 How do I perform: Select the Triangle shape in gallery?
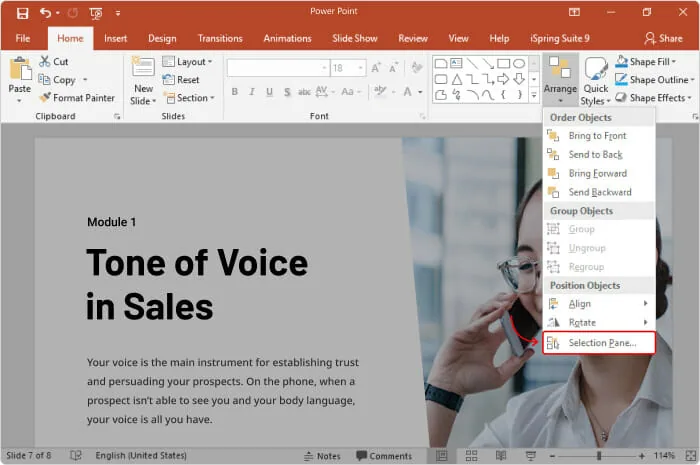(x=457, y=79)
